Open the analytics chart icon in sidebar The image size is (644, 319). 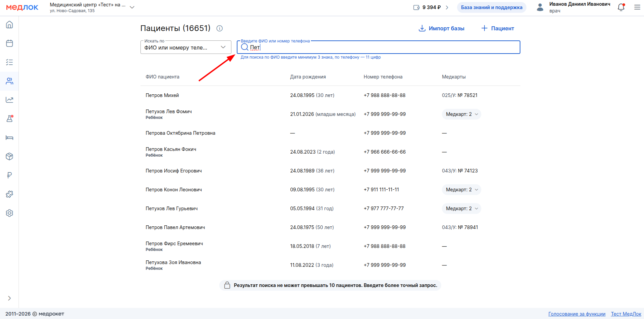pos(9,100)
